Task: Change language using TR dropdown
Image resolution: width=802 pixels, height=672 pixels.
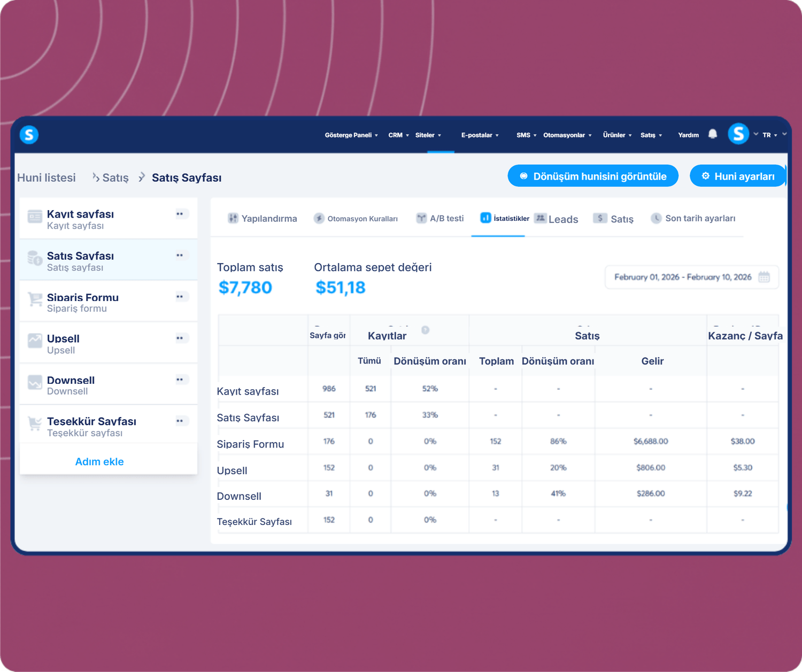Action: tap(770, 135)
